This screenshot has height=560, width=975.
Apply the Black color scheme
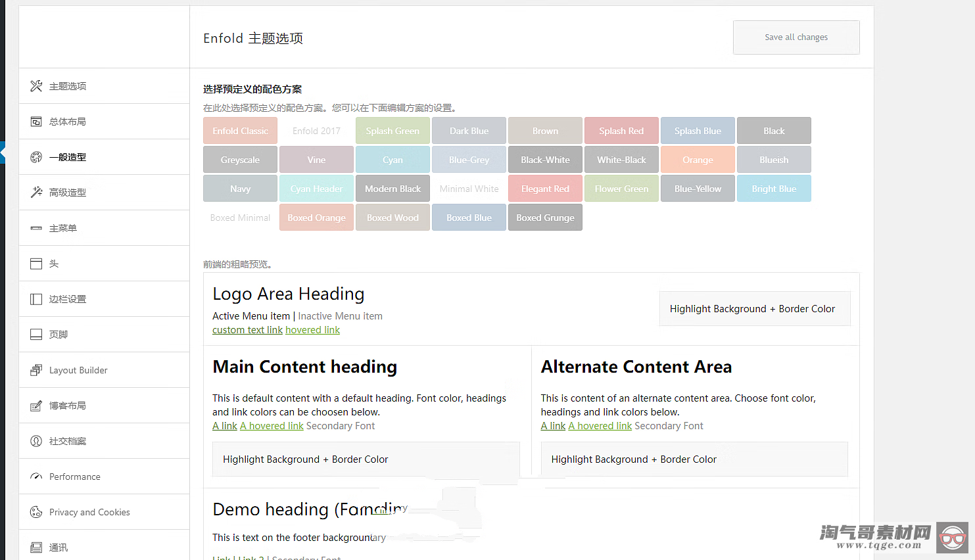point(774,131)
